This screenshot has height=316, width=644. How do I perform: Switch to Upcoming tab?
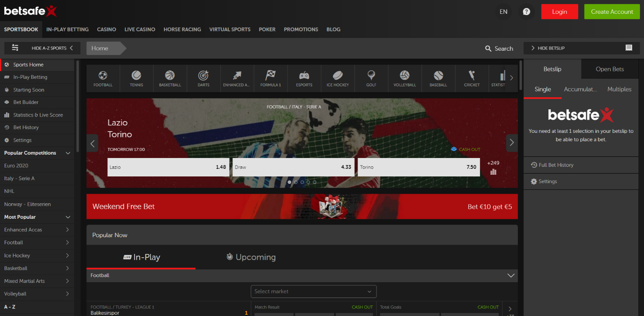pos(251,257)
